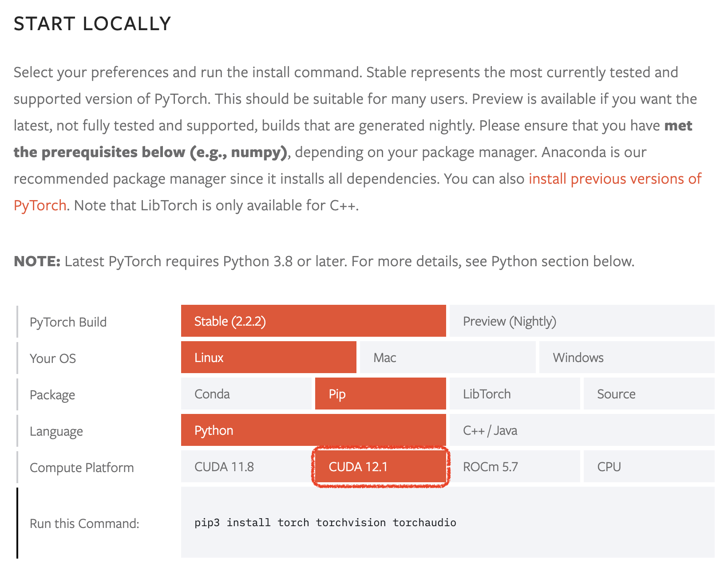The width and height of the screenshot is (728, 567).
Task: Click the Run this Command label
Action: [x=84, y=524]
